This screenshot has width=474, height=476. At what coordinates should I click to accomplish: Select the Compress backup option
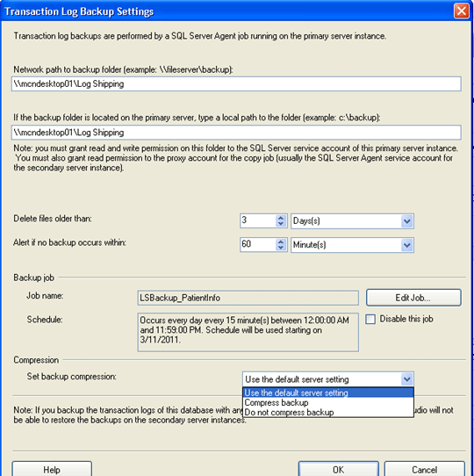[x=328, y=402]
